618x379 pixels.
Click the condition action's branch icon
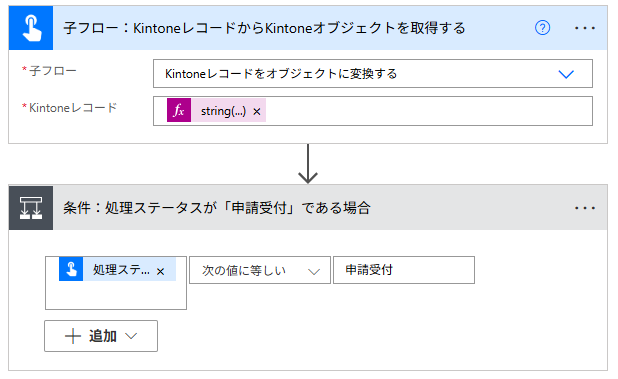point(31,208)
